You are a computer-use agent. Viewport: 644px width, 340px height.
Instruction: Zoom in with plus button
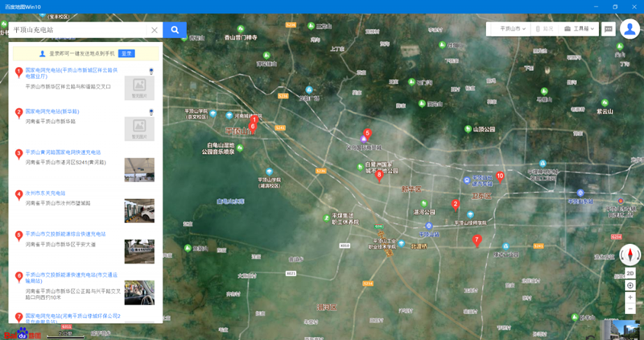pos(630,297)
